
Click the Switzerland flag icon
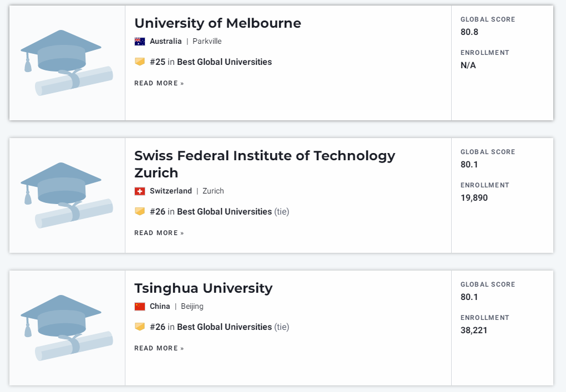[x=140, y=191]
